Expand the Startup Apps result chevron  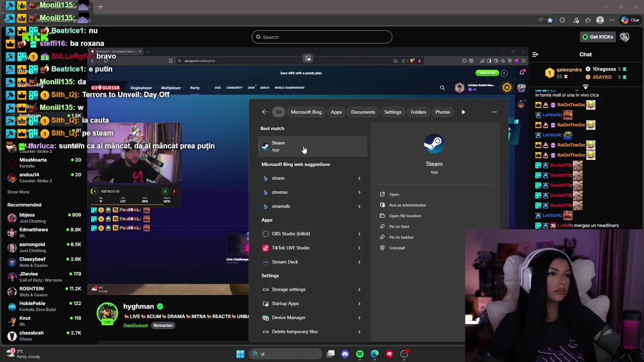click(x=359, y=304)
